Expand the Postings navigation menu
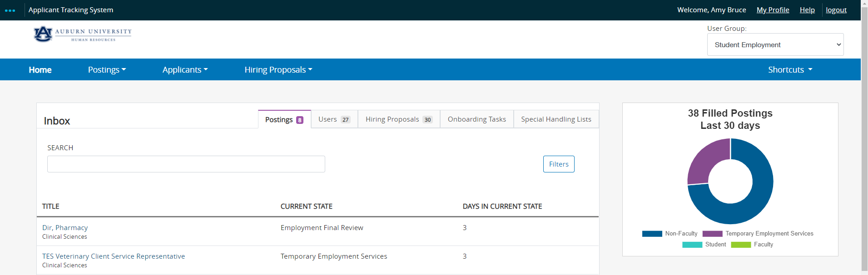 point(107,69)
